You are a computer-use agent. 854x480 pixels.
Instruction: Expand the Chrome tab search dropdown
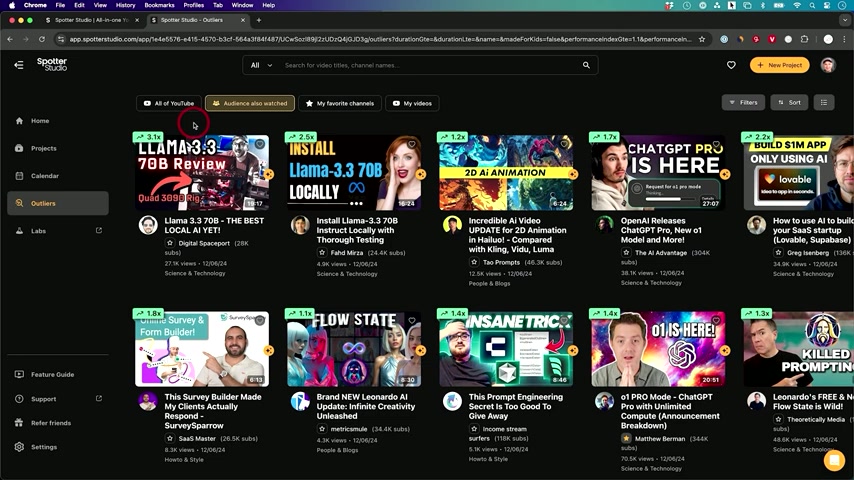point(845,20)
